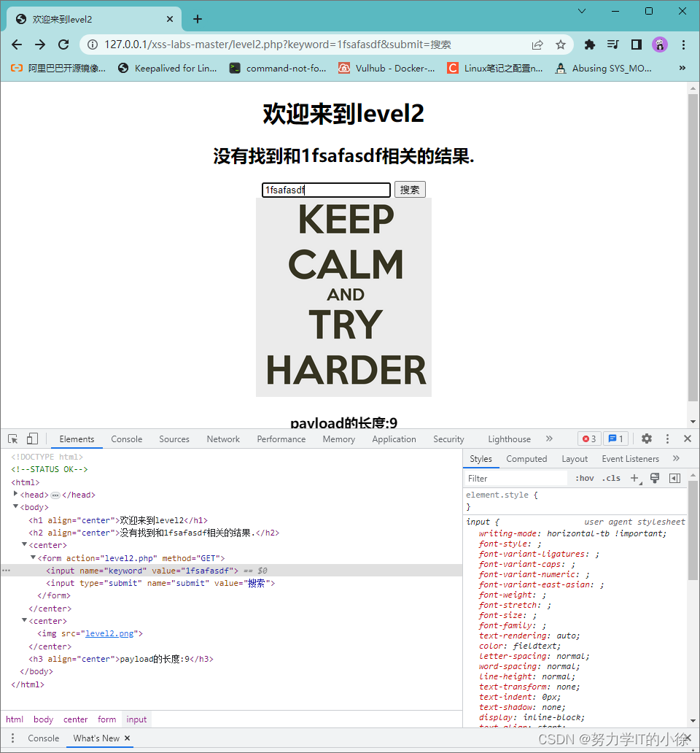Toggle :hov element state panel
Image resolution: width=700 pixels, height=753 pixels.
[x=584, y=479]
